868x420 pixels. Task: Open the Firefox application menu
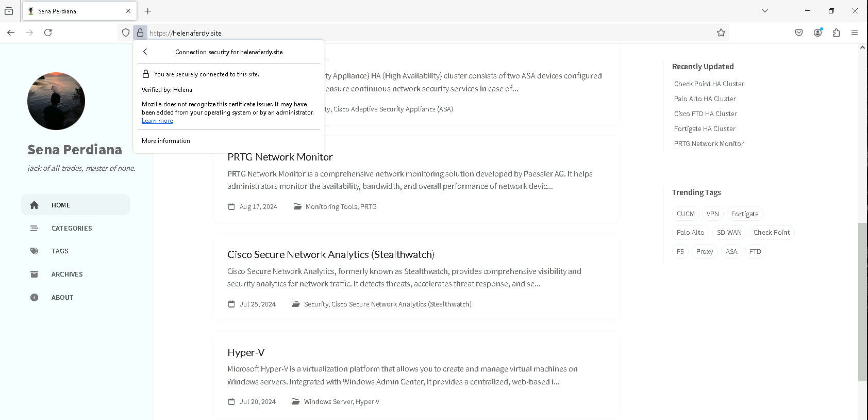[x=855, y=33]
